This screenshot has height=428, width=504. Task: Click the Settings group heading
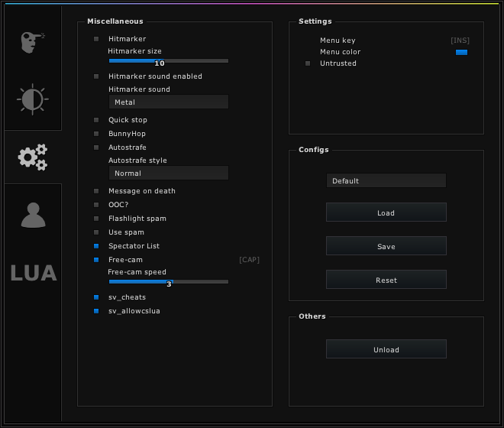click(315, 21)
